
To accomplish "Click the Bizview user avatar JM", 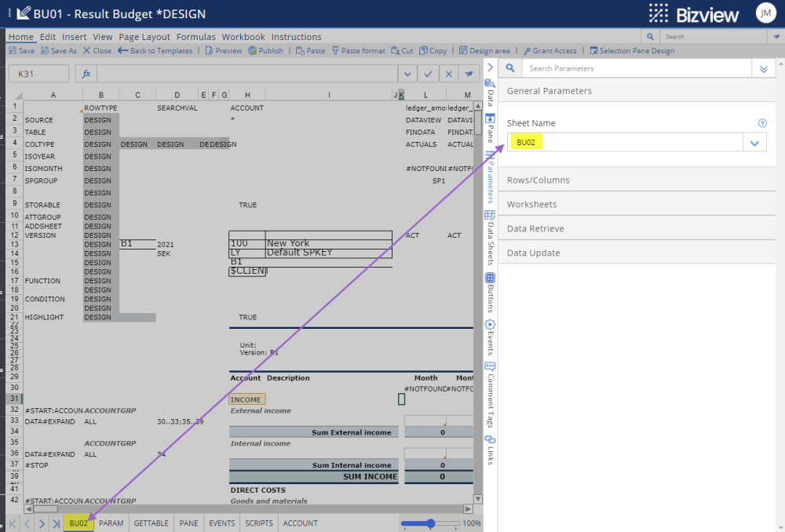I will pyautogui.click(x=766, y=13).
